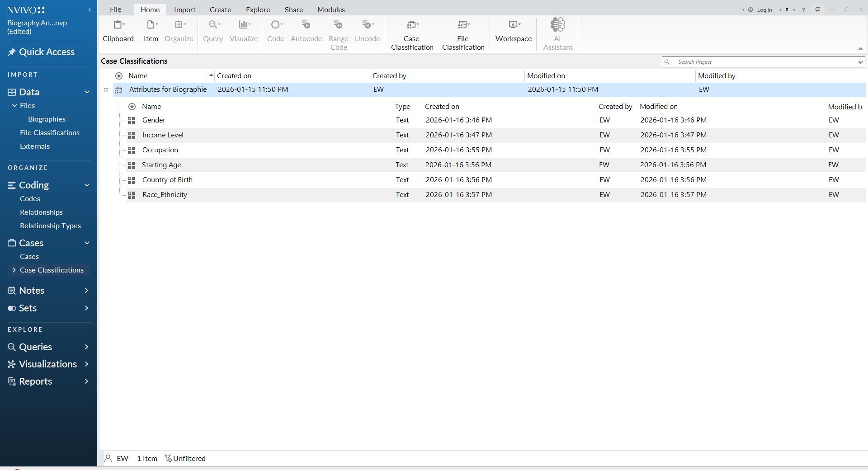868x470 pixels.
Task: Switch to the Explore ribbon tab
Action: point(258,9)
